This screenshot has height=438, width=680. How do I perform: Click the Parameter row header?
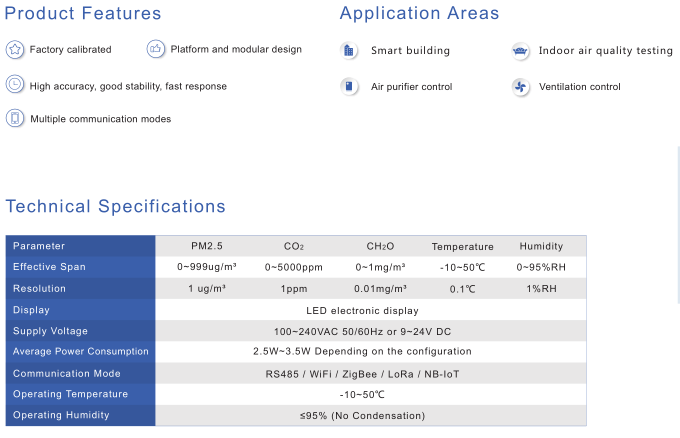pyautogui.click(x=80, y=246)
